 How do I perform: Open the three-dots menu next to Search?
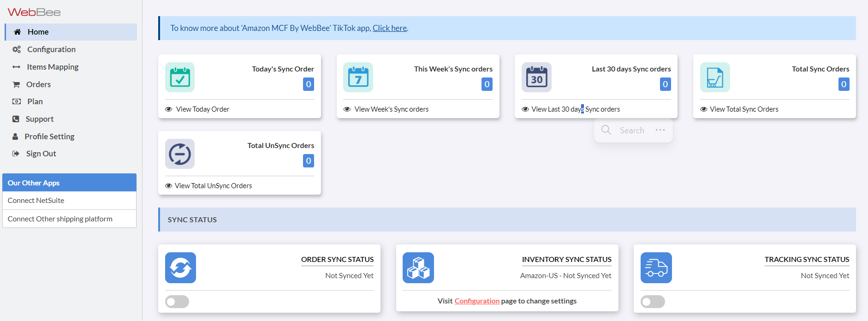coord(660,130)
